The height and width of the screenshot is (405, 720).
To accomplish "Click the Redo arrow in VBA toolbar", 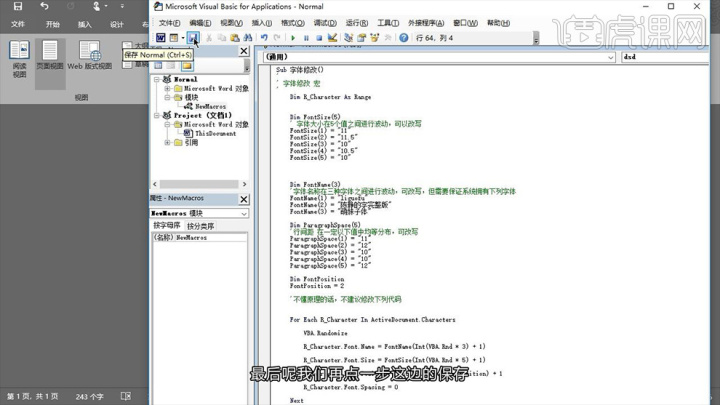I will [277, 38].
